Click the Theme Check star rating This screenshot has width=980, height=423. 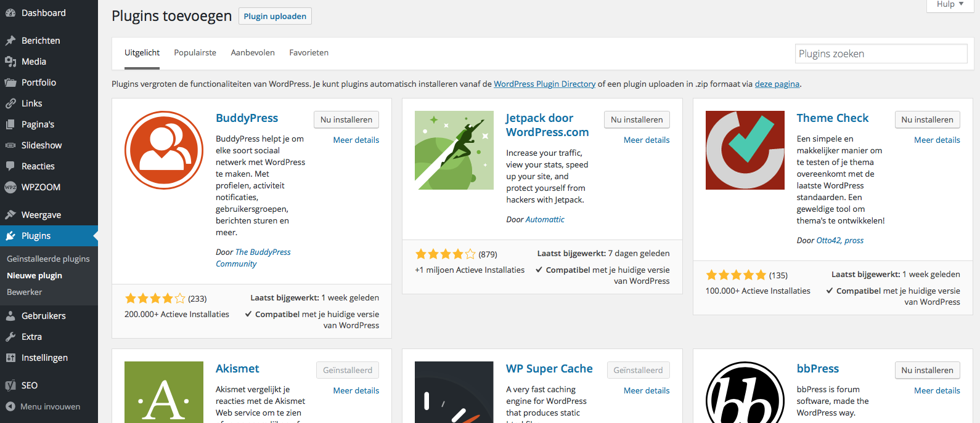pos(736,275)
